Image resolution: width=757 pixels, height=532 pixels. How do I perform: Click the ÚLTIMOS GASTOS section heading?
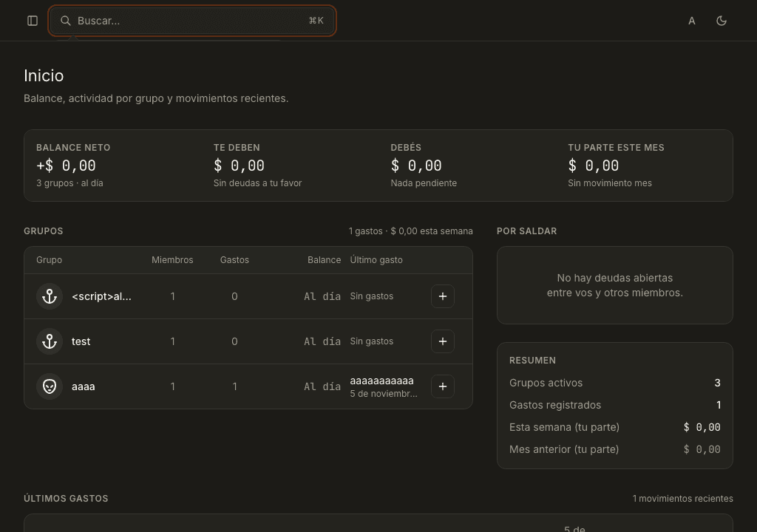click(66, 499)
